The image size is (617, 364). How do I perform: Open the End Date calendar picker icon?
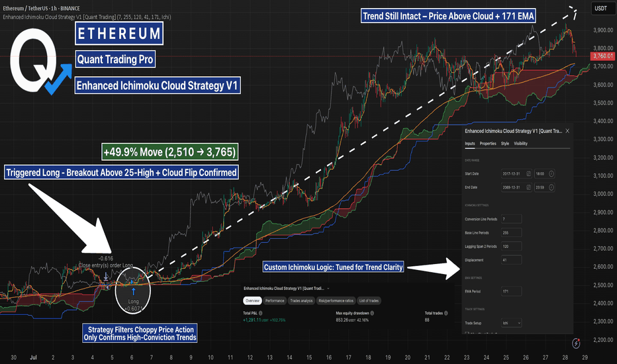528,187
